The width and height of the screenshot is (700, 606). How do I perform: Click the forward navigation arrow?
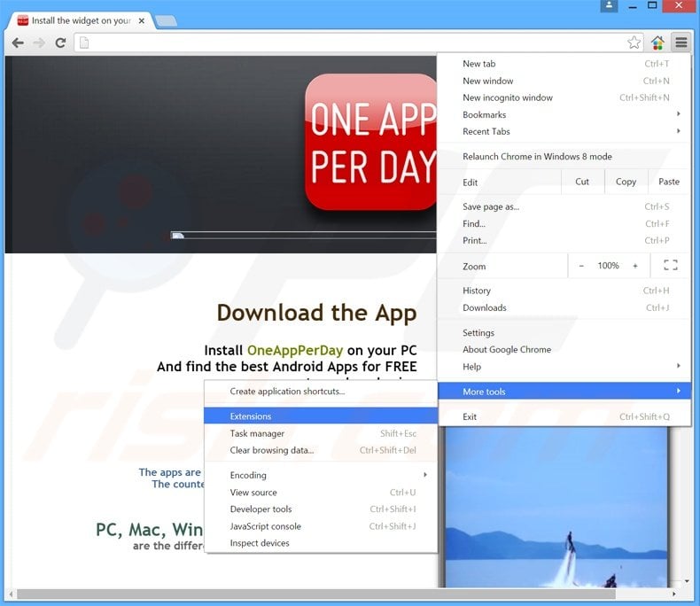coord(39,43)
